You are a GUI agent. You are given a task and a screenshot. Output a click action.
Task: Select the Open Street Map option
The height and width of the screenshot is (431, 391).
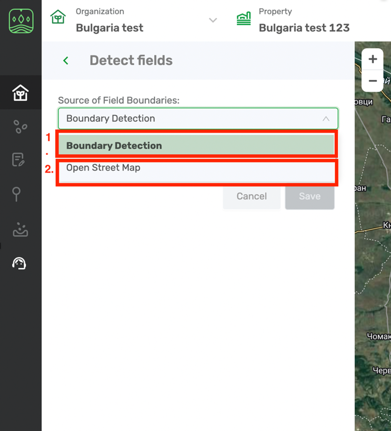point(197,171)
